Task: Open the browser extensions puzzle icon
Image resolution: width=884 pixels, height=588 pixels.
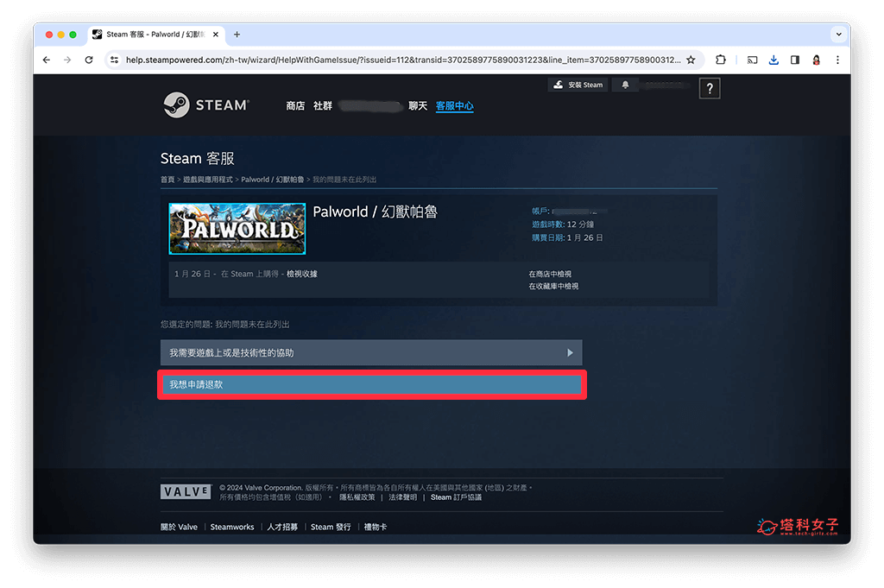Action: coord(721,60)
